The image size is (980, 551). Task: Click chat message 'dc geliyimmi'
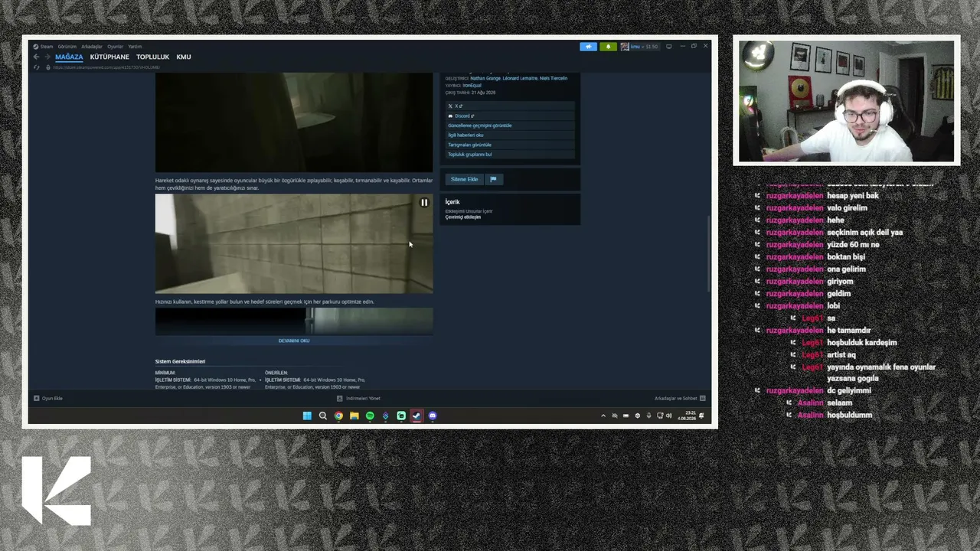tap(849, 390)
